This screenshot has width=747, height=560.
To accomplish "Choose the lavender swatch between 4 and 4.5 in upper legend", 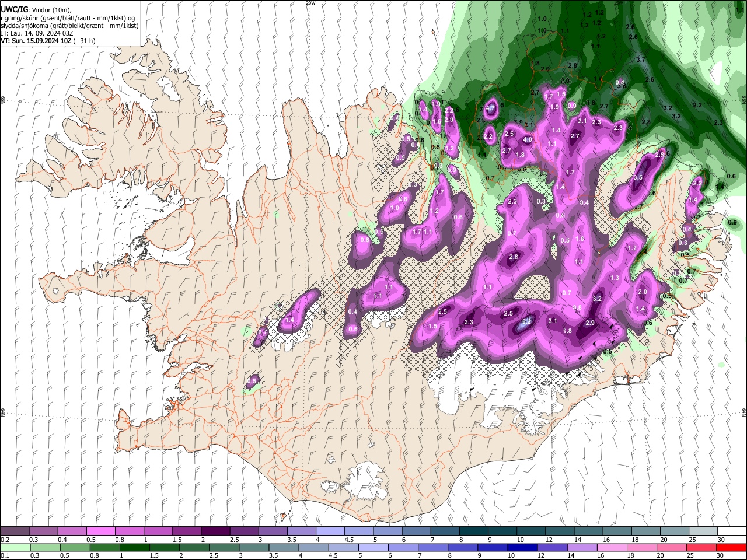I will point(330,531).
